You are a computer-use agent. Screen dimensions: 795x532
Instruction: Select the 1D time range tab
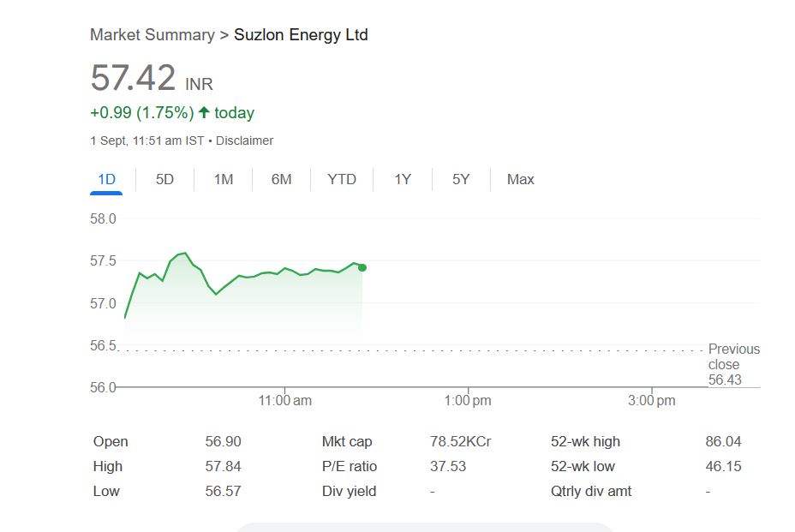[x=106, y=179]
